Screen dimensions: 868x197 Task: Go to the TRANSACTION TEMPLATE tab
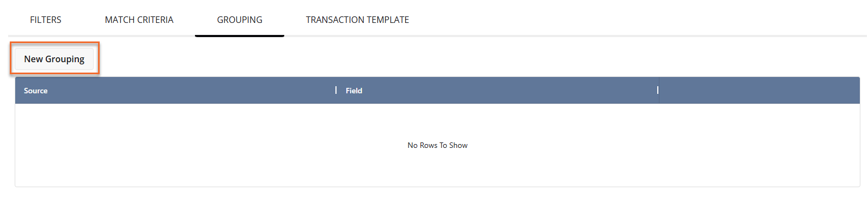click(357, 20)
